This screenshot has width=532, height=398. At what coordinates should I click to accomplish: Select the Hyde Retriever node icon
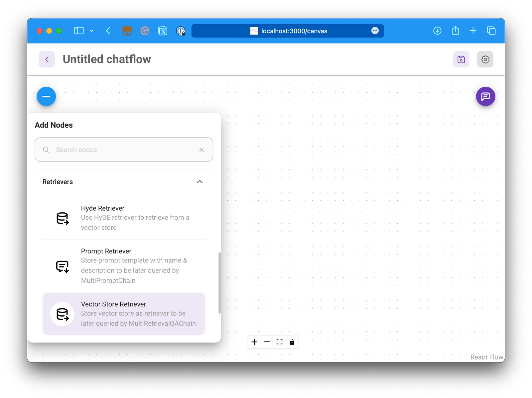point(63,218)
